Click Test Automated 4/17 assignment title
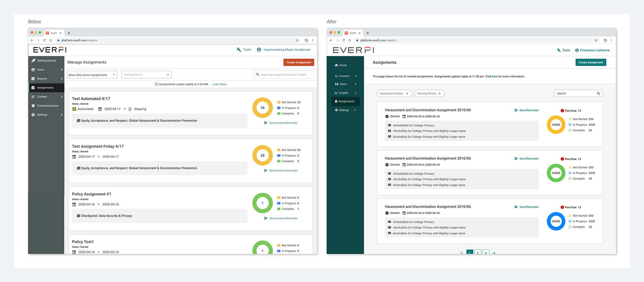This screenshot has width=644, height=282. [x=91, y=99]
